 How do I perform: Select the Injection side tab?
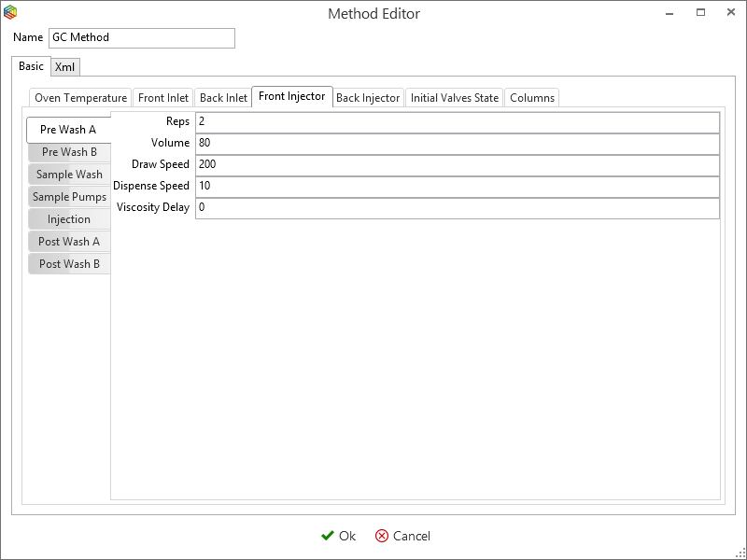(69, 219)
